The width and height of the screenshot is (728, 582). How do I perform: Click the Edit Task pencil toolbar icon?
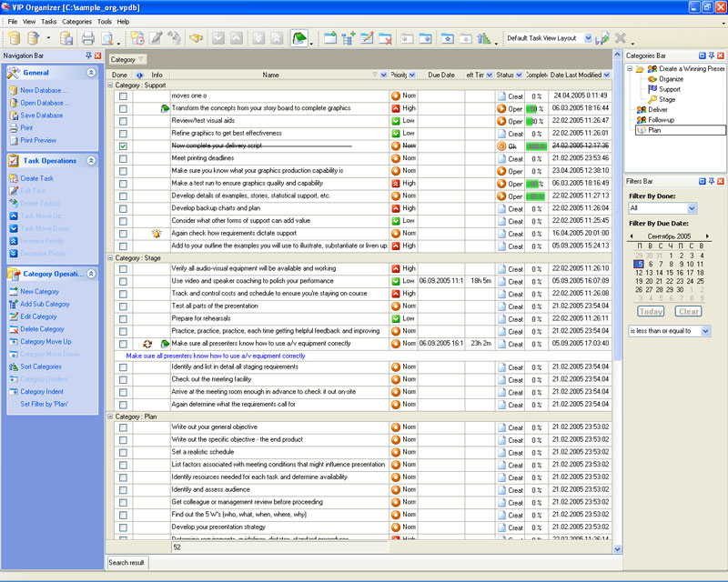156,38
